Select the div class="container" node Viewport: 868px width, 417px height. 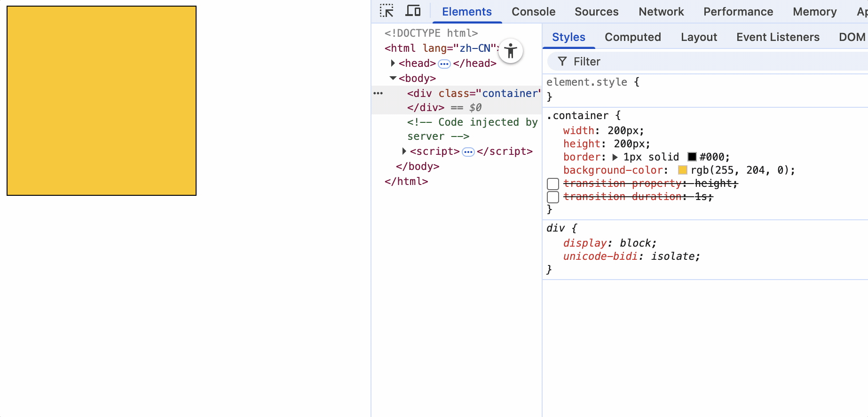[474, 93]
